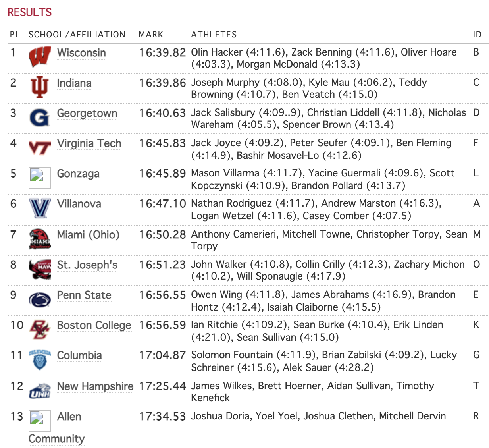Viewport: 489px width, 448px height.
Task: Click the Penn State lion logo
Action: (x=40, y=299)
